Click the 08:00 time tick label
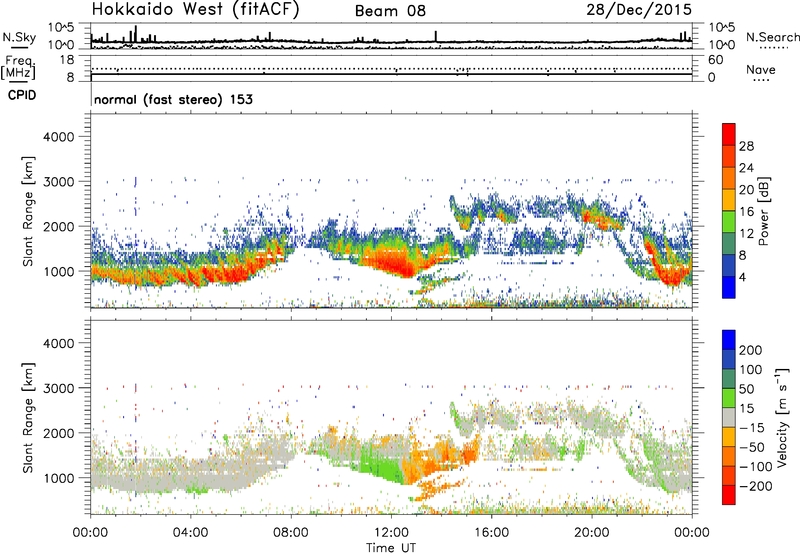This screenshot has height=554, width=800. (291, 533)
